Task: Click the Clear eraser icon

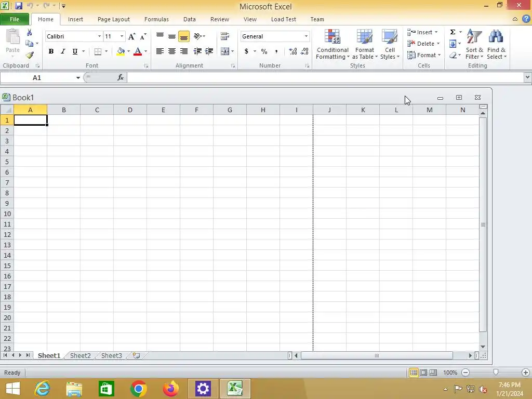Action: pos(453,55)
